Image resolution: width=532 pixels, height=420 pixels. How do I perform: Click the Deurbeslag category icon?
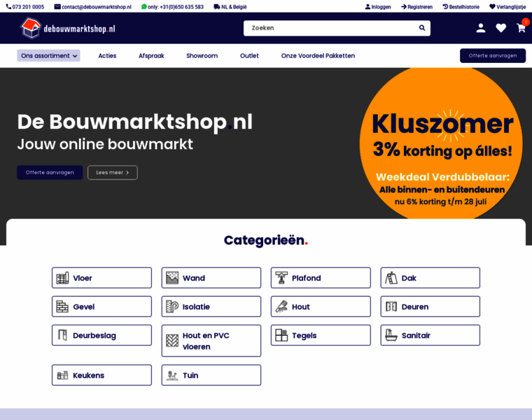62,335
